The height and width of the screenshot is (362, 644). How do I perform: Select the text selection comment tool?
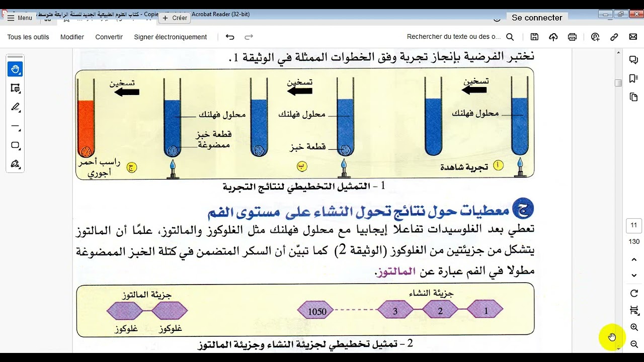15,88
